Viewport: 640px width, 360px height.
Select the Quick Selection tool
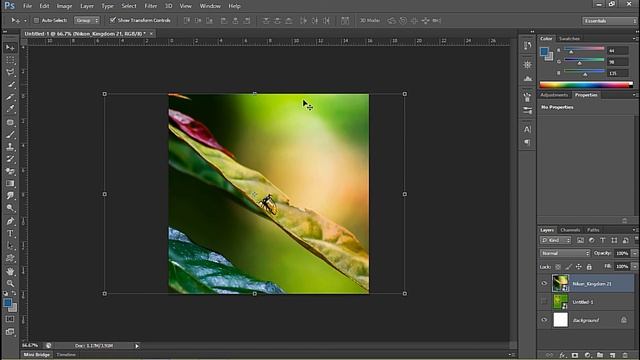pos(10,85)
